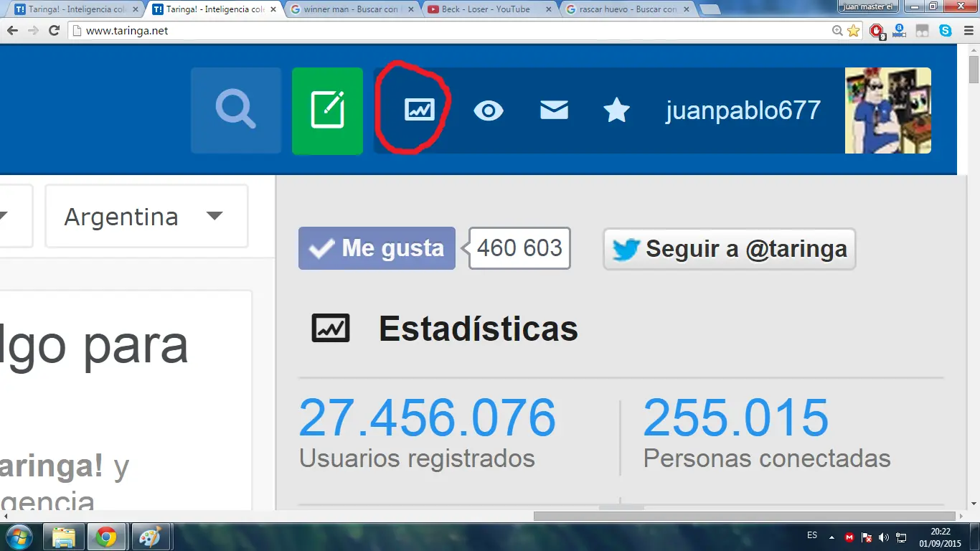Open Windows Explorer from the taskbar
980x551 pixels.
pyautogui.click(x=64, y=537)
